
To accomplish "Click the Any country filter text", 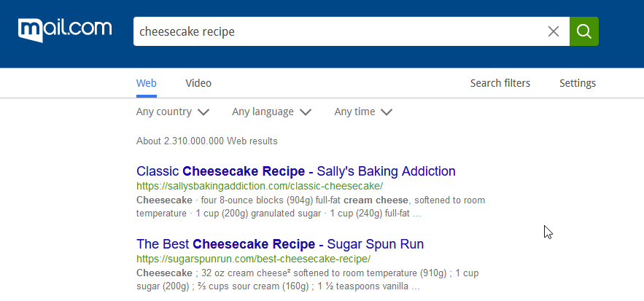I will pos(164,112).
